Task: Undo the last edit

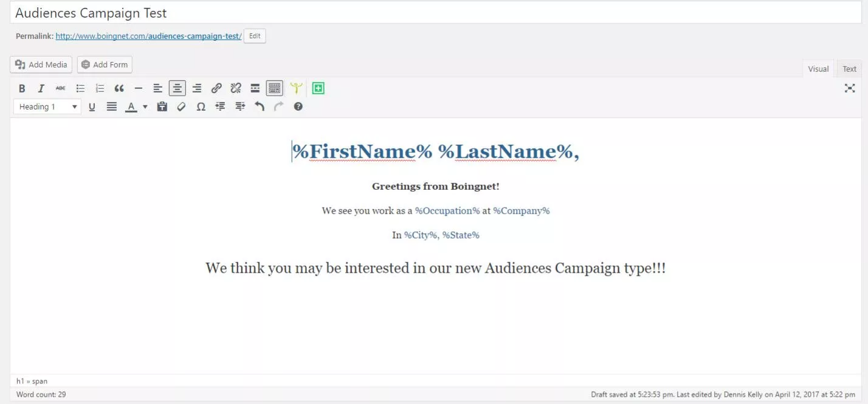Action: 260,106
